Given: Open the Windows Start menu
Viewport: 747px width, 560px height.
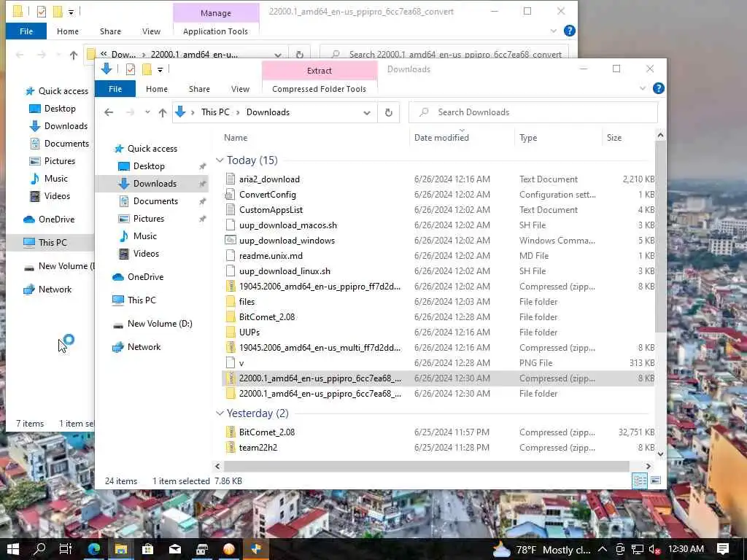Looking at the screenshot, I should (13, 549).
